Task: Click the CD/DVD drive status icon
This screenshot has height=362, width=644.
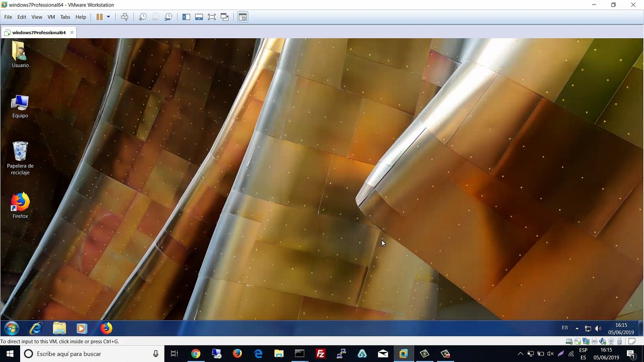Action: coord(578,341)
